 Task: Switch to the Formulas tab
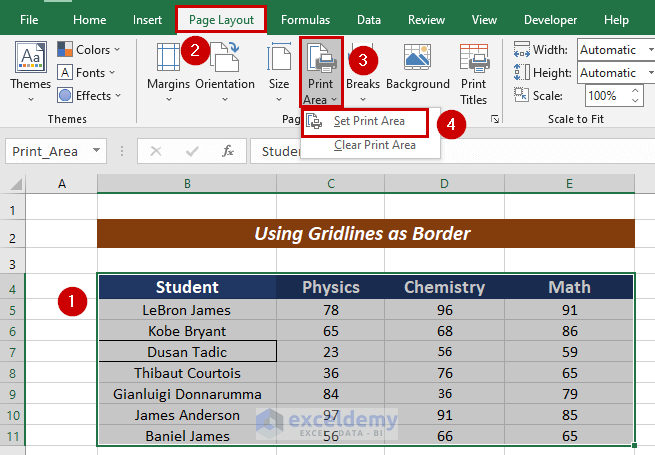coord(305,20)
